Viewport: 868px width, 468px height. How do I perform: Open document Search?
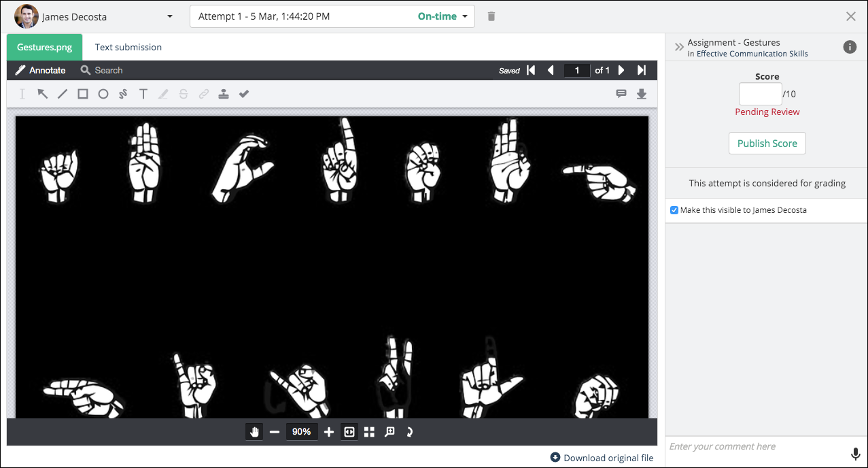click(101, 70)
